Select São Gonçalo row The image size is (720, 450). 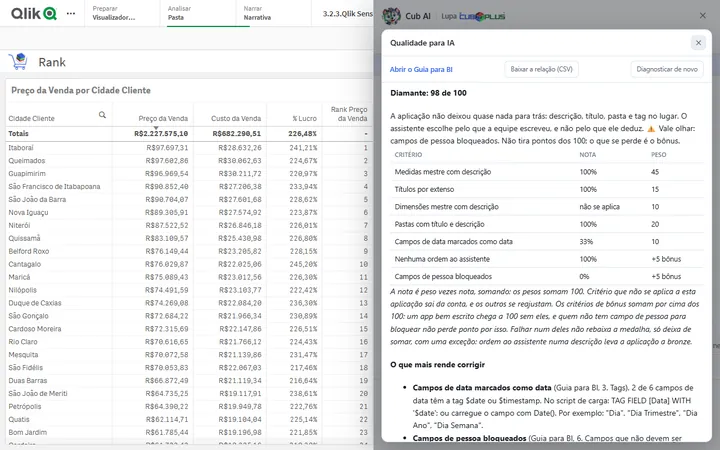pos(28,316)
